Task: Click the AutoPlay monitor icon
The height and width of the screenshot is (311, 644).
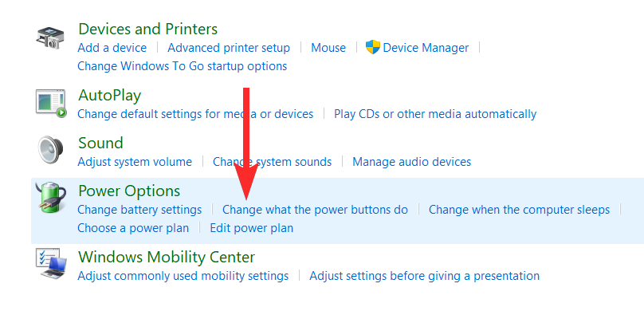Action: 51,103
